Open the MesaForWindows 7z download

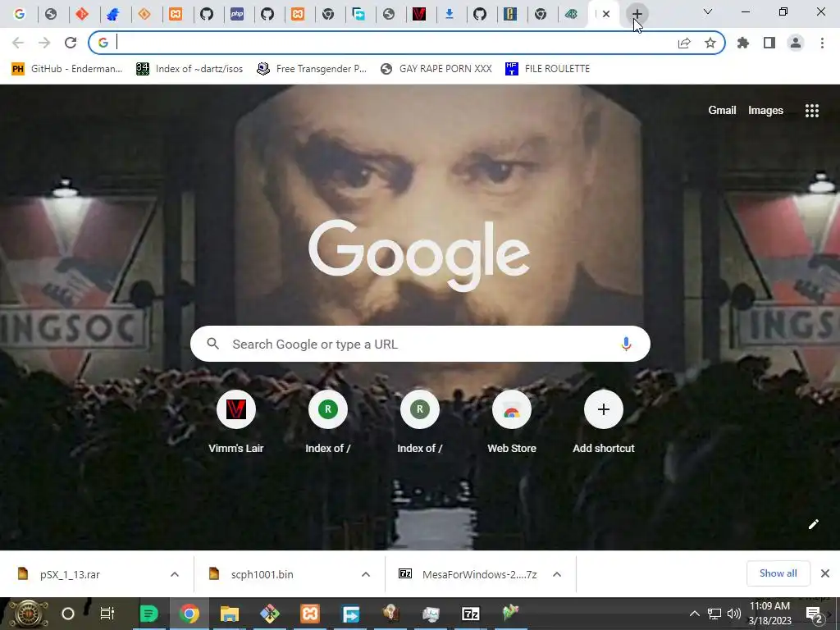[x=468, y=574]
